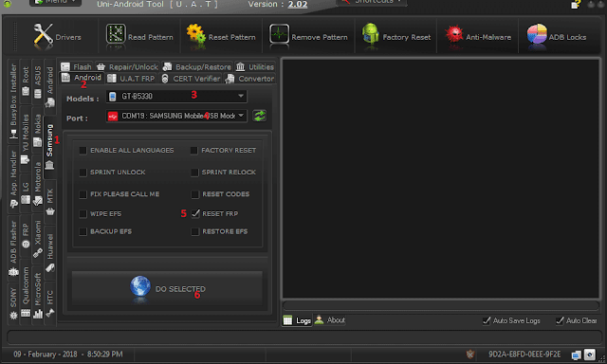
Task: Click the Do Selected button
Action: (167, 288)
